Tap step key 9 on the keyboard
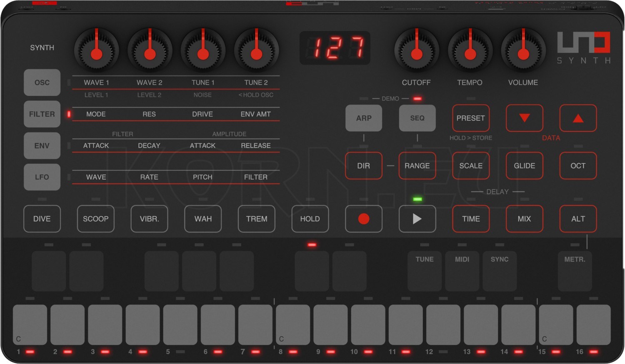This screenshot has height=364, width=625. 330,325
